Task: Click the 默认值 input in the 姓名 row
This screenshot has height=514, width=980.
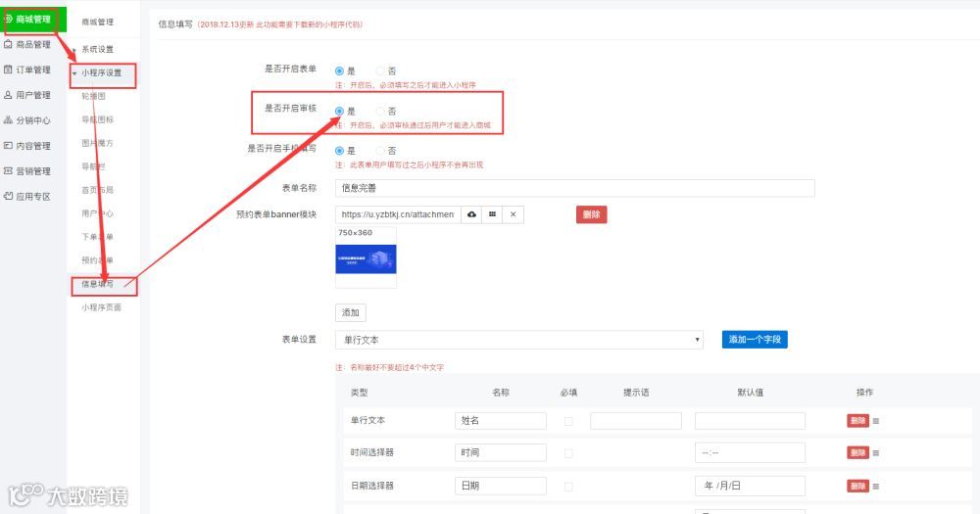Action: point(750,421)
